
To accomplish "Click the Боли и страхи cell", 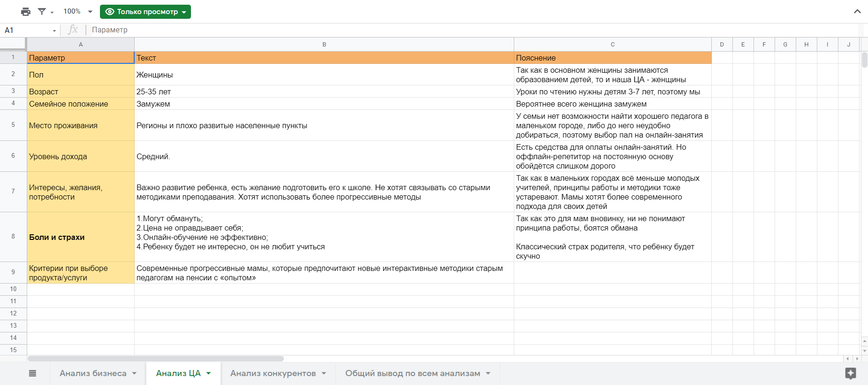I will tap(80, 237).
